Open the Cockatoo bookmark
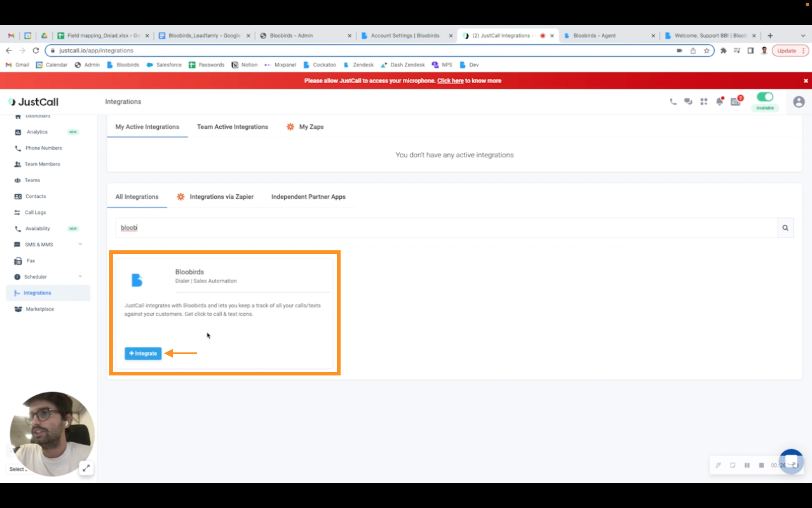 point(319,65)
